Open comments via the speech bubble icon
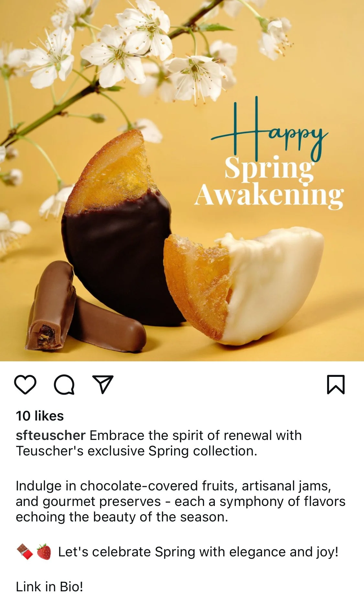 pos(64,385)
